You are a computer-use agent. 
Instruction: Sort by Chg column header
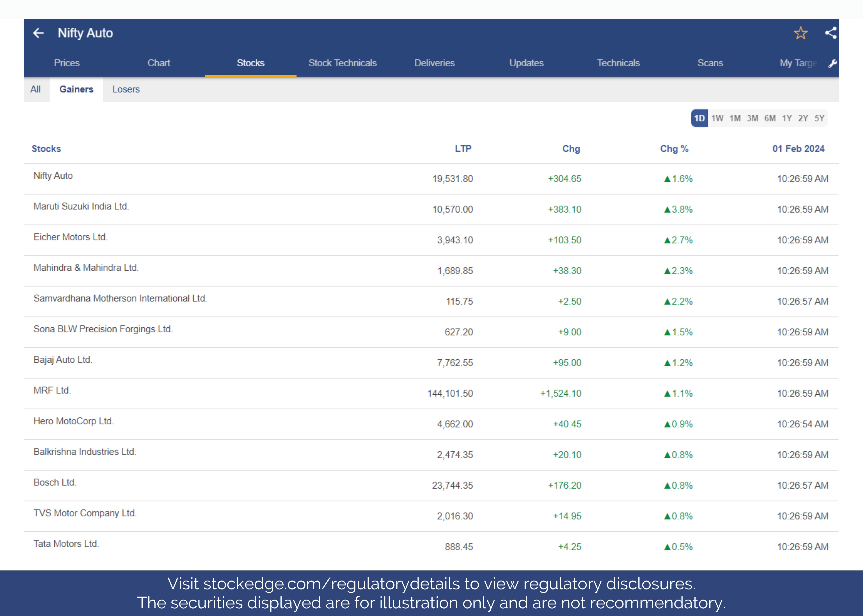pos(571,149)
